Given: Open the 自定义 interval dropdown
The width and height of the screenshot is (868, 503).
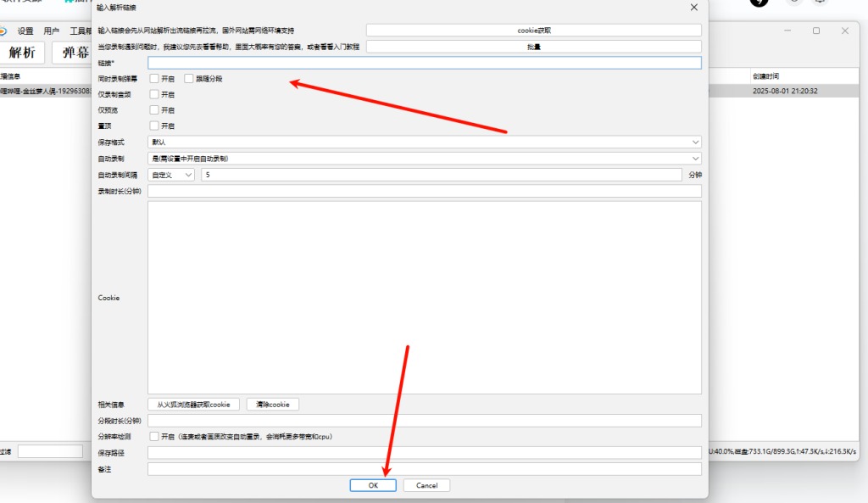Looking at the screenshot, I should [171, 174].
